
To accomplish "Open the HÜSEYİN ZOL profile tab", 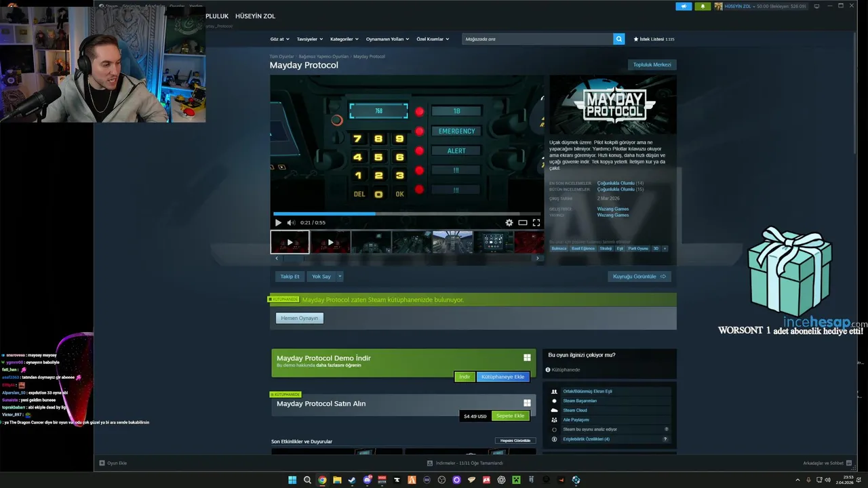I will point(255,16).
